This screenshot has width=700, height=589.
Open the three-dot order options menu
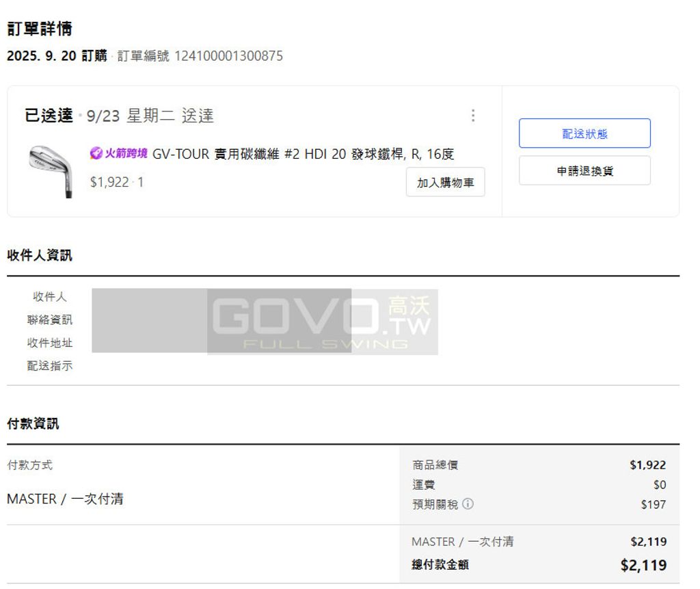[473, 116]
